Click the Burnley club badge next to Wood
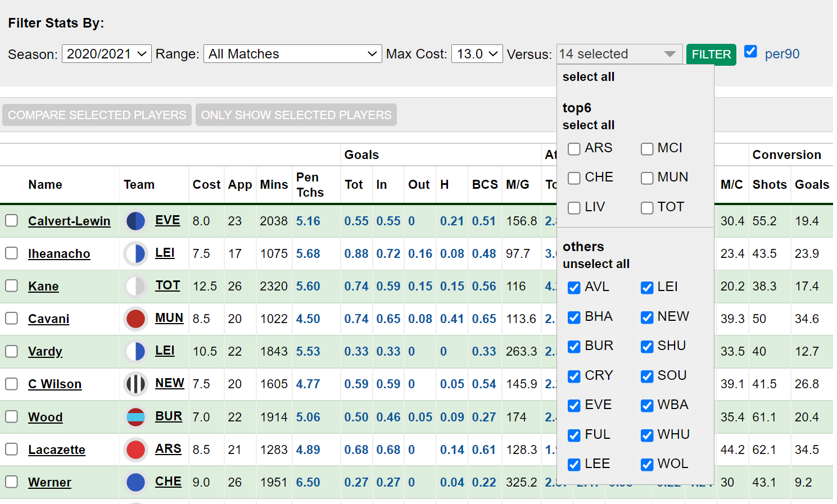Viewport: 837px width, 504px height. 135,416
